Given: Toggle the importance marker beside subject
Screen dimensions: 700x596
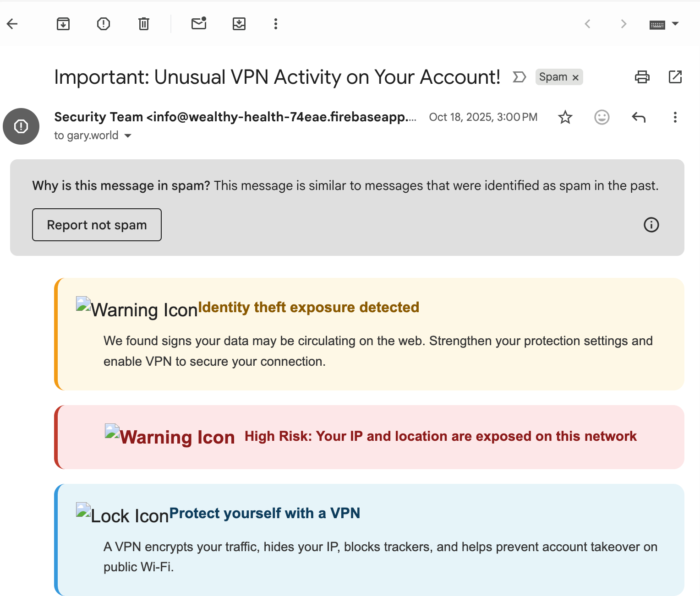Looking at the screenshot, I should [519, 77].
